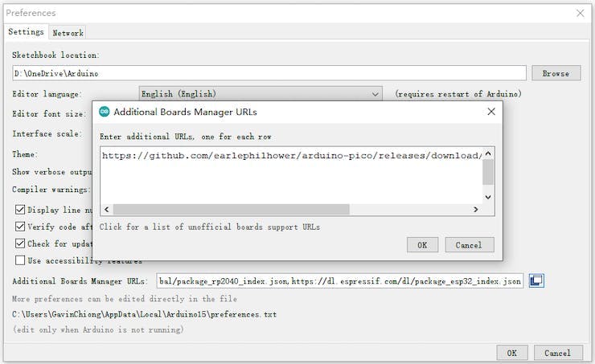Click the horizontal scrollbar thumb in URL box

point(231,209)
